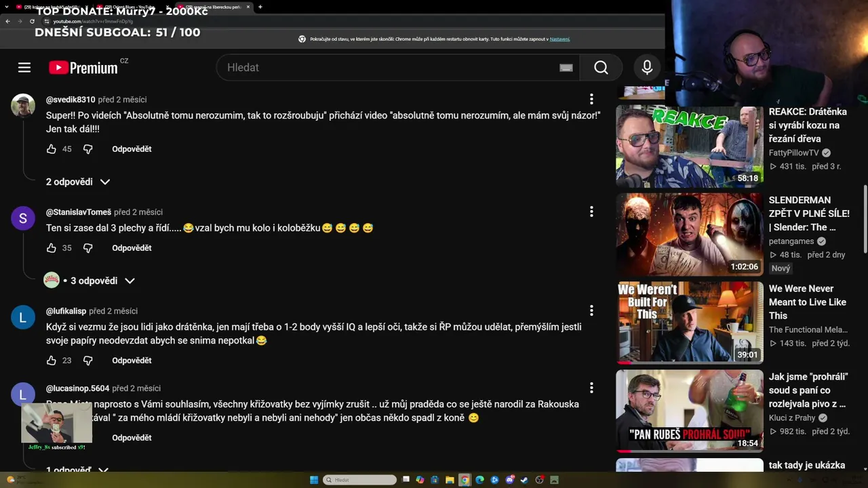The width and height of the screenshot is (868, 488).
Task: Open Microsoft Store from taskbar
Action: pos(435,480)
